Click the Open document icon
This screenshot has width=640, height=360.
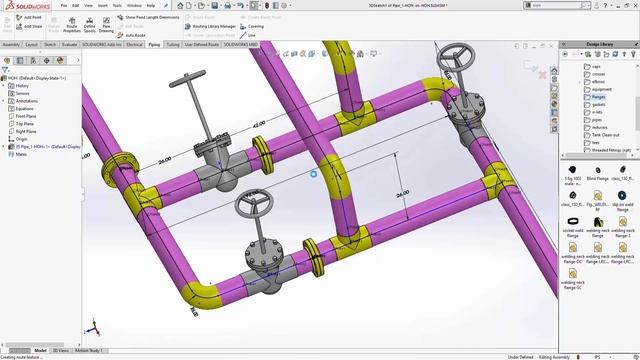tap(201, 5)
